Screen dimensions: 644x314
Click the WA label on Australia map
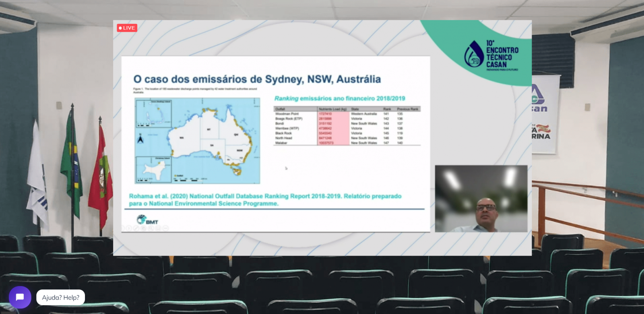[x=182, y=138]
